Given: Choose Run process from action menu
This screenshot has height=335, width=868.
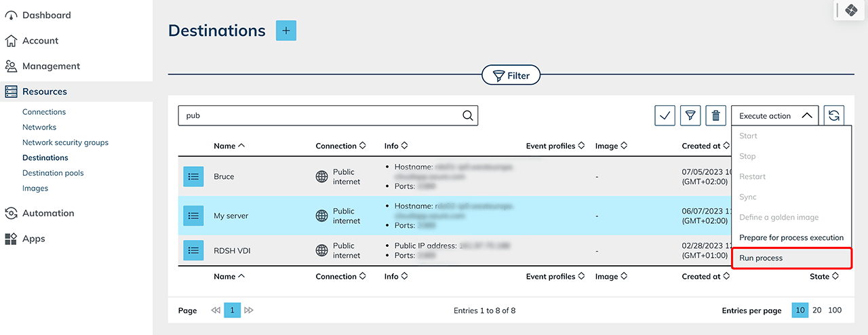Looking at the screenshot, I should click(761, 258).
